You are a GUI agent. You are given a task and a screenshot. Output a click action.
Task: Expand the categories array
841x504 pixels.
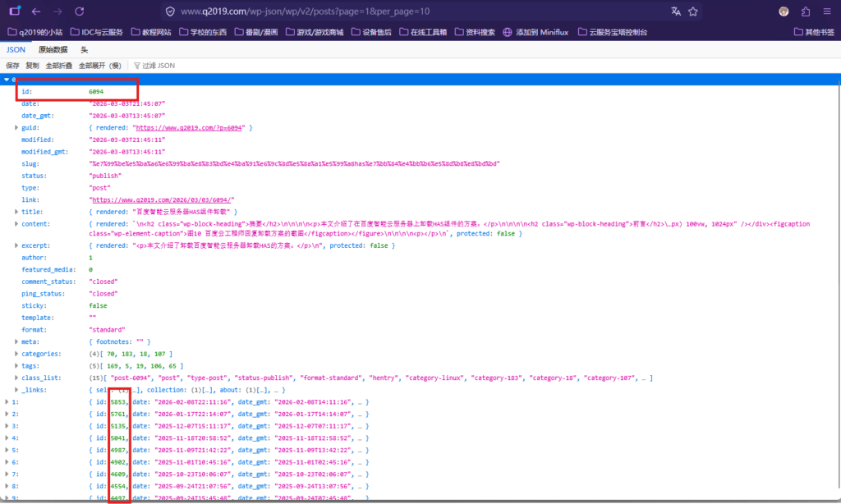pos(17,353)
